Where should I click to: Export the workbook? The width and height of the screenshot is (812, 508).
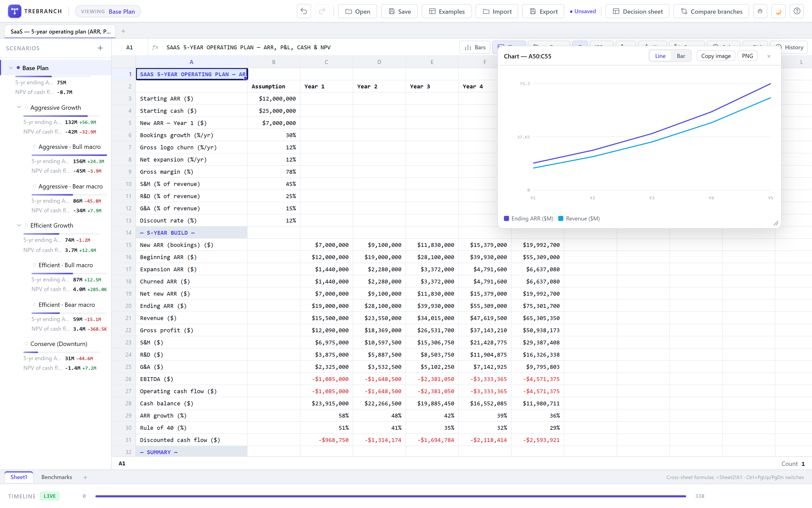543,11
